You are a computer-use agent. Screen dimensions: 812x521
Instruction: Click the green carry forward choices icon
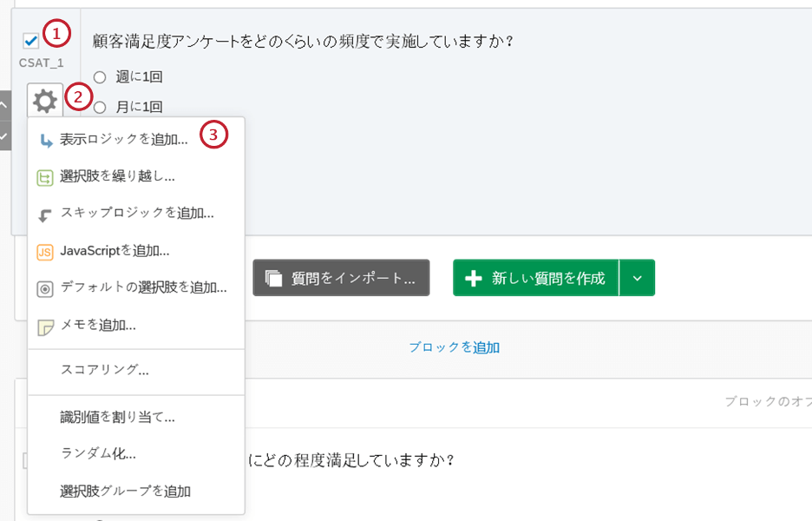click(x=45, y=178)
